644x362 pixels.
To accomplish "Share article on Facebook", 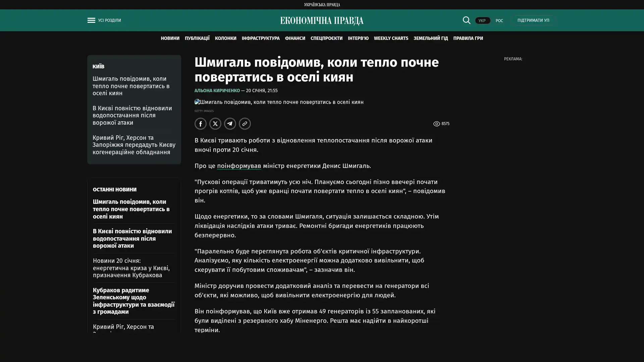I will pyautogui.click(x=200, y=124).
